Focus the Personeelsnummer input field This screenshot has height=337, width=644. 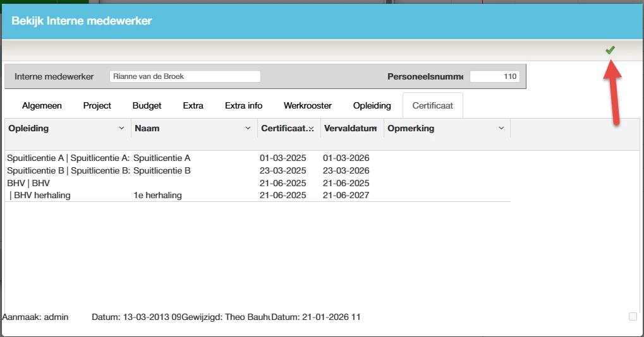(x=494, y=76)
